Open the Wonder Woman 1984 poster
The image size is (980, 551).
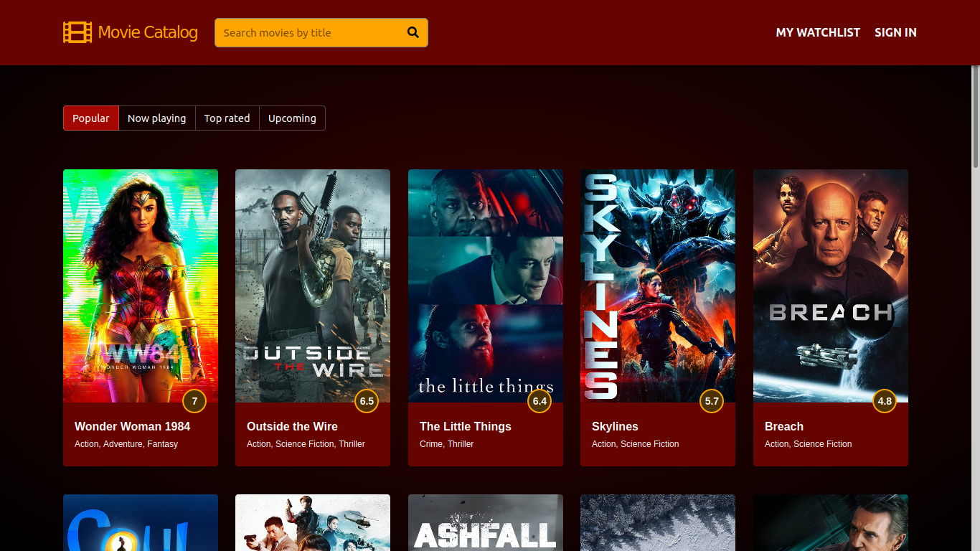[x=141, y=286]
